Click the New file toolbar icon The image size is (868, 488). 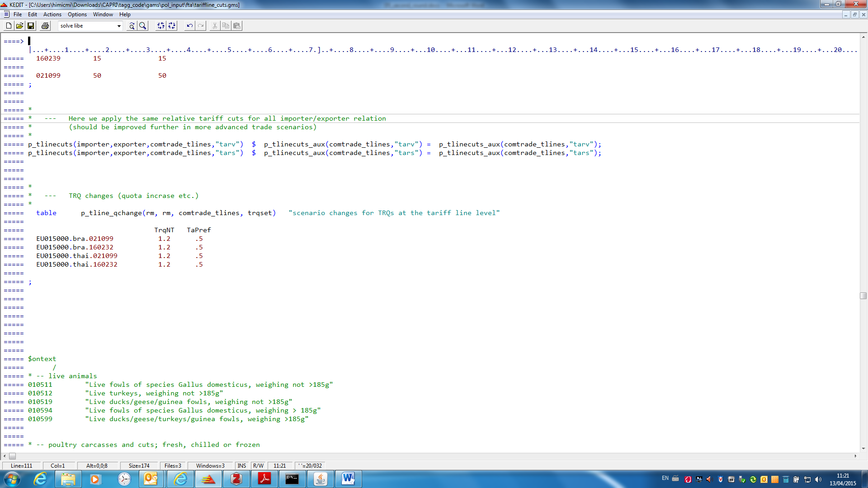point(9,26)
